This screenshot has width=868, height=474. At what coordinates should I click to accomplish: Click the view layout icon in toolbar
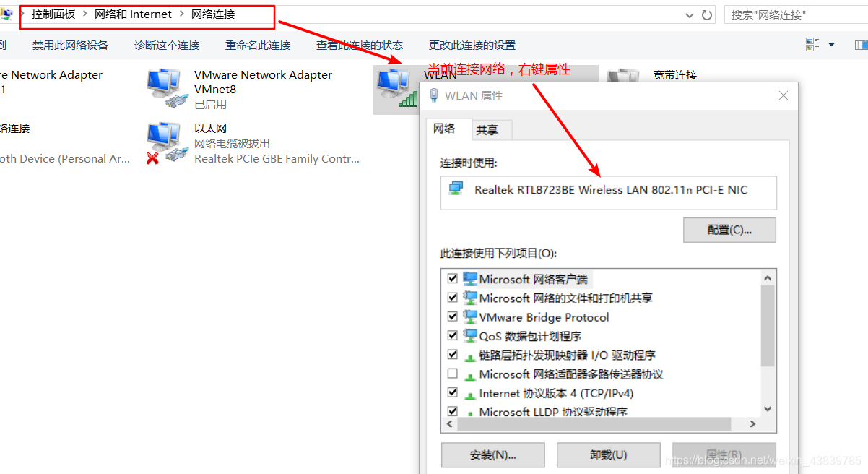(x=813, y=45)
